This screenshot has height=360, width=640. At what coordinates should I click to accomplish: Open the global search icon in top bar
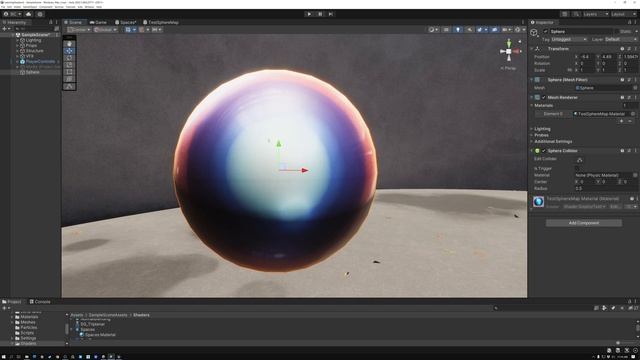point(576,14)
